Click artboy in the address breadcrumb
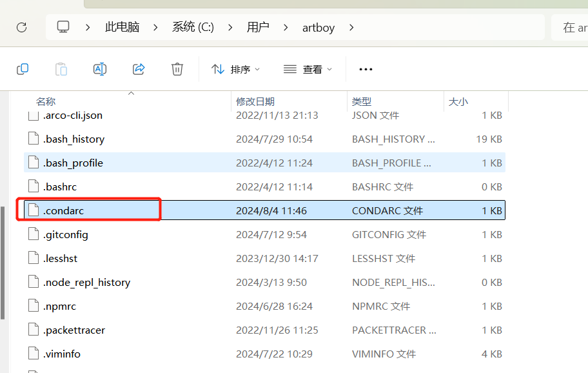Screen dimensions: 588x373 [x=318, y=28]
